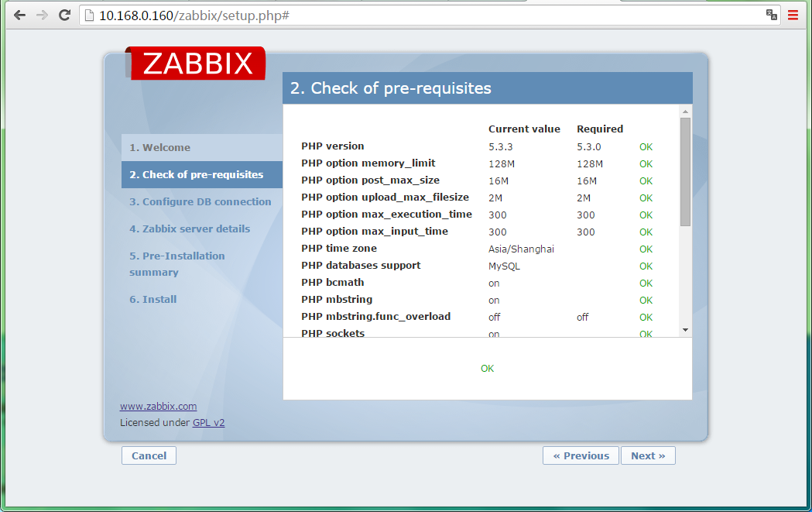Select step 5. Pre-Installation summary
Screen dimensions: 812x512
pyautogui.click(x=176, y=264)
